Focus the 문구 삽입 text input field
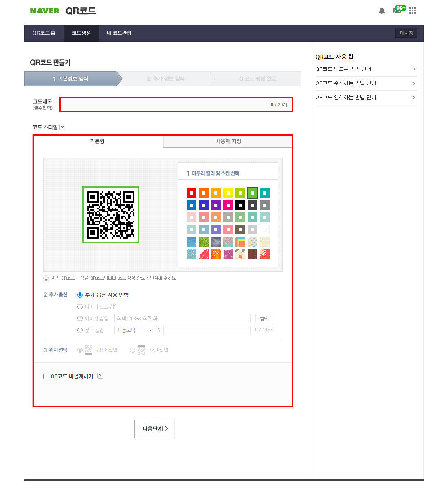The image size is (448, 488). click(208, 330)
